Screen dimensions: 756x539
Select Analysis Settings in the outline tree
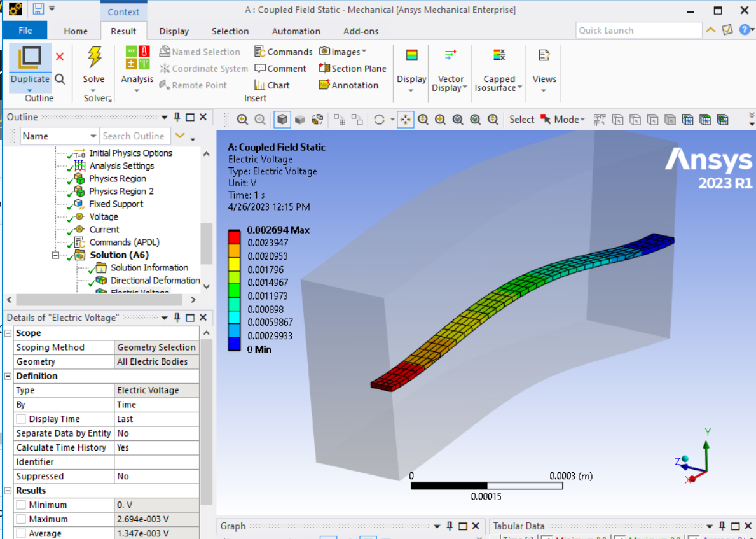pos(121,166)
